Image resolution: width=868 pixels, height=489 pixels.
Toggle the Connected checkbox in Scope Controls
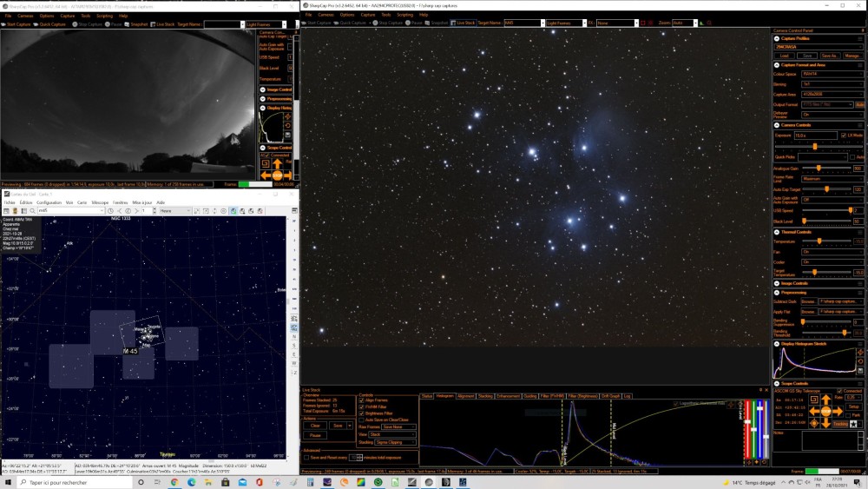(x=839, y=391)
